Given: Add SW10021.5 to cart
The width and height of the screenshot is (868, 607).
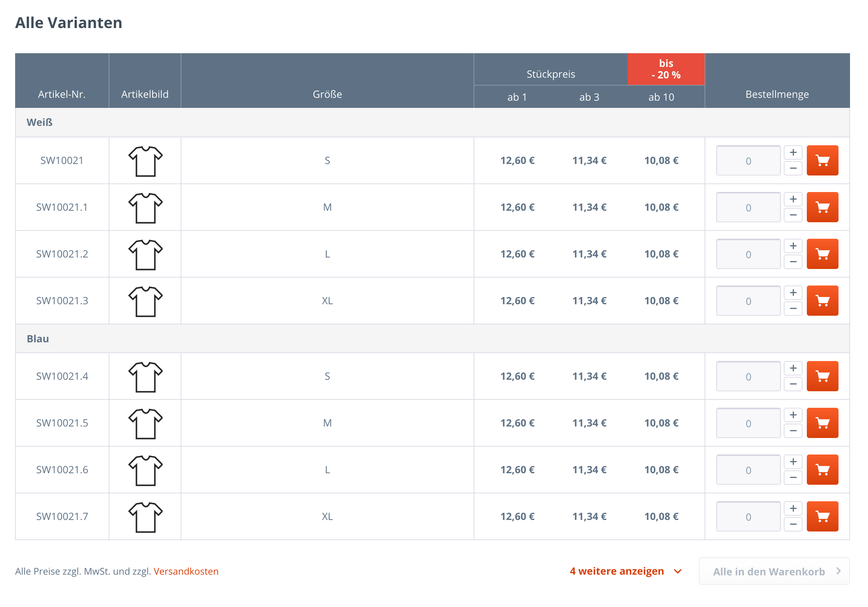Looking at the screenshot, I should pyautogui.click(x=822, y=423).
